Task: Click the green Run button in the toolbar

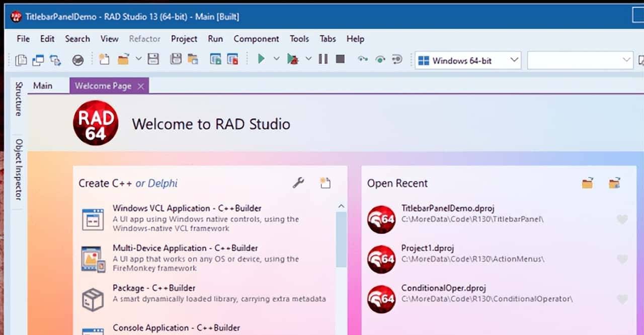Action: tap(261, 59)
